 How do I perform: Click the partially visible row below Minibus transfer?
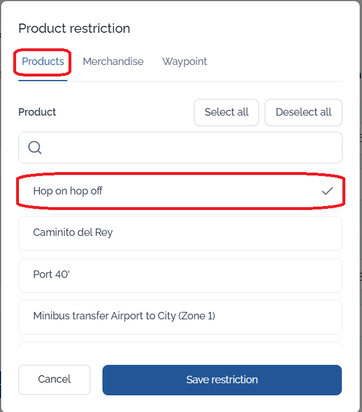tap(180, 345)
